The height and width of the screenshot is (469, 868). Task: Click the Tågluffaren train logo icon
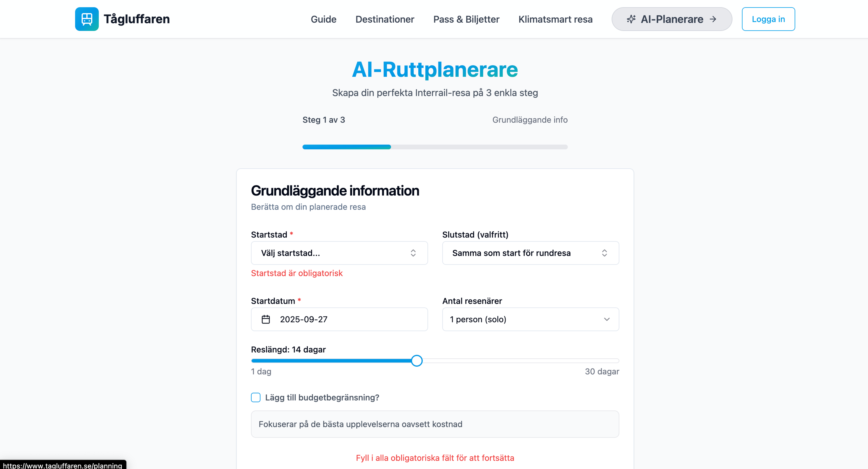(87, 19)
